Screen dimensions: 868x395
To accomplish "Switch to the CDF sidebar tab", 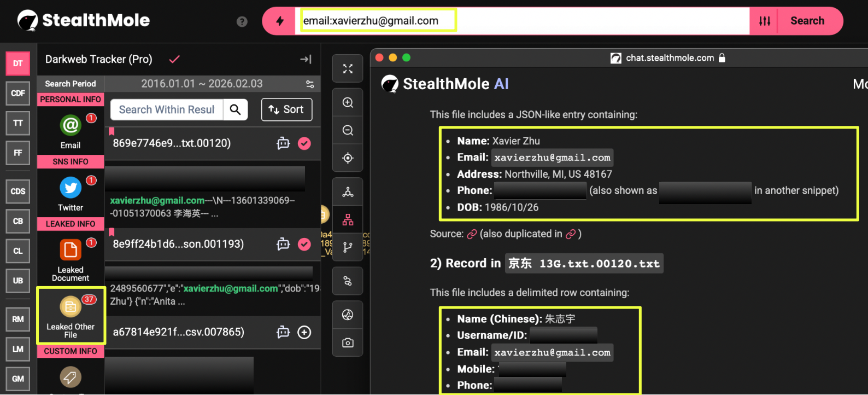I will click(18, 93).
